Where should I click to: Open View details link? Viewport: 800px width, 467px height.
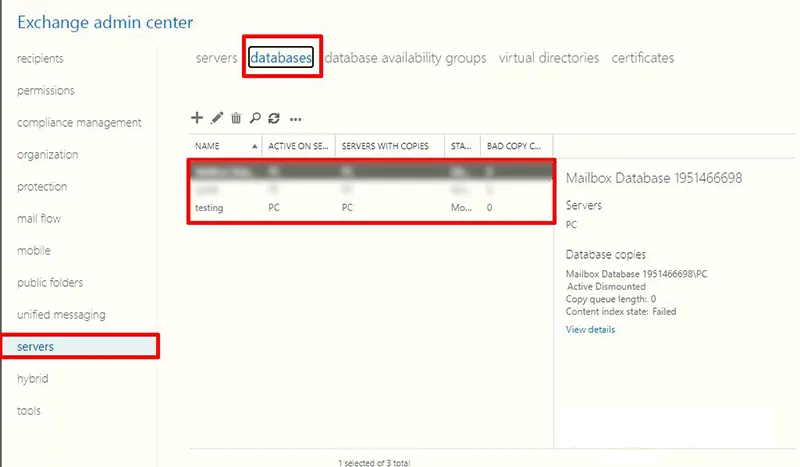click(x=590, y=329)
